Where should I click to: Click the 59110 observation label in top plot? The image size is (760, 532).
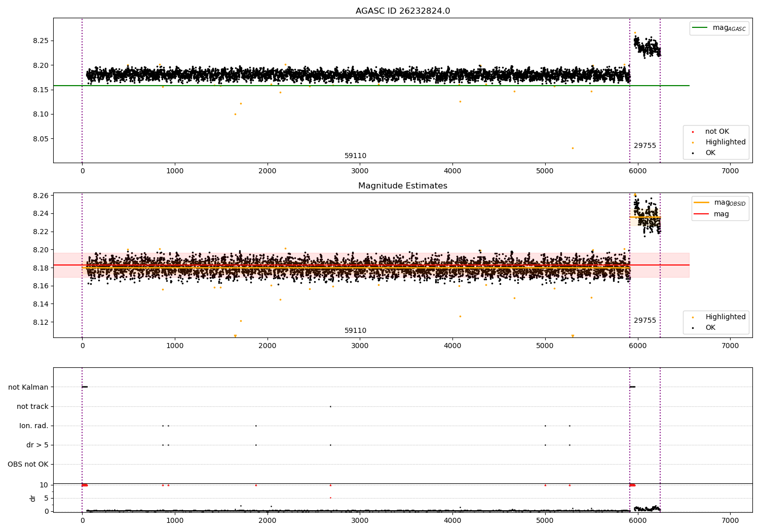click(355, 156)
